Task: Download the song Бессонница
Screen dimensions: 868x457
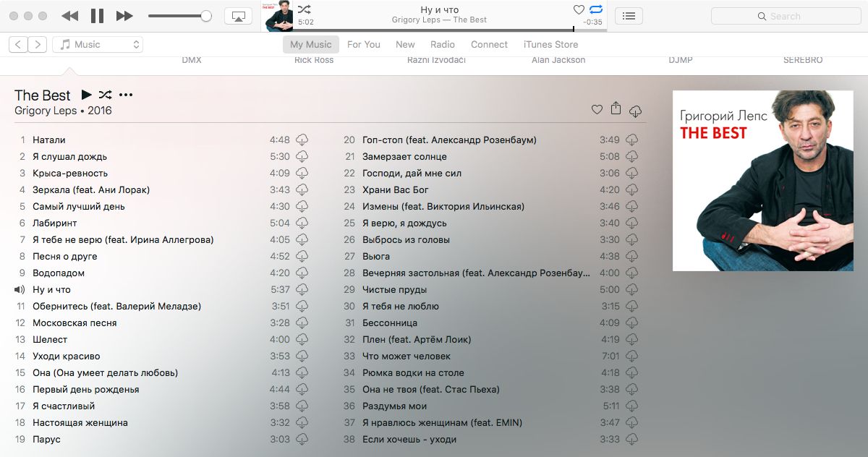Action: pos(632,323)
